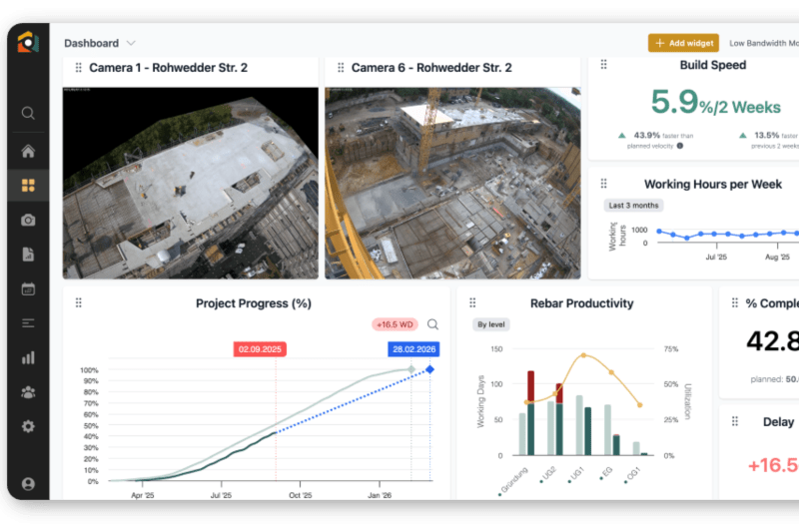Click the grey diamond planned end point
The height and width of the screenshot is (532, 799).
411,369
